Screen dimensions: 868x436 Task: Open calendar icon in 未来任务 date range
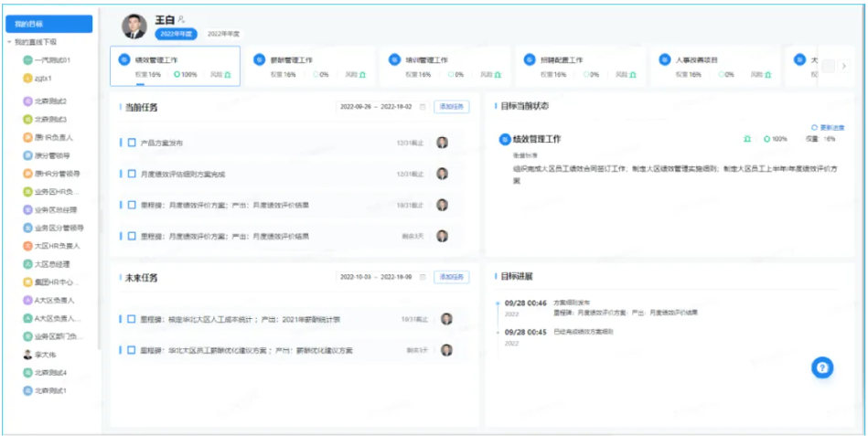[423, 277]
